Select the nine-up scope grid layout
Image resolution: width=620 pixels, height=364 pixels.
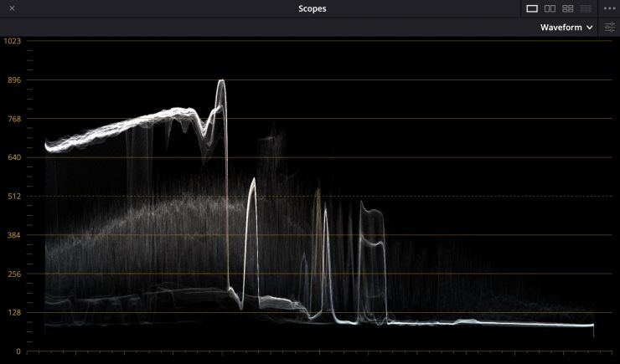[586, 8]
